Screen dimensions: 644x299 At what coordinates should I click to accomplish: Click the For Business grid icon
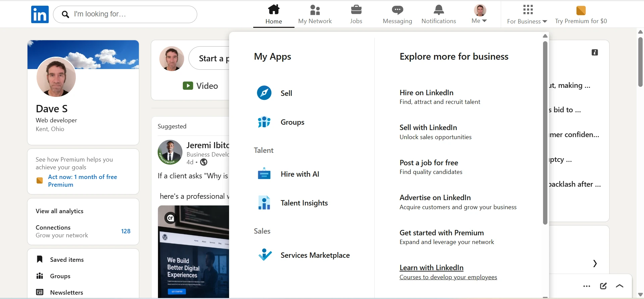coord(528,10)
